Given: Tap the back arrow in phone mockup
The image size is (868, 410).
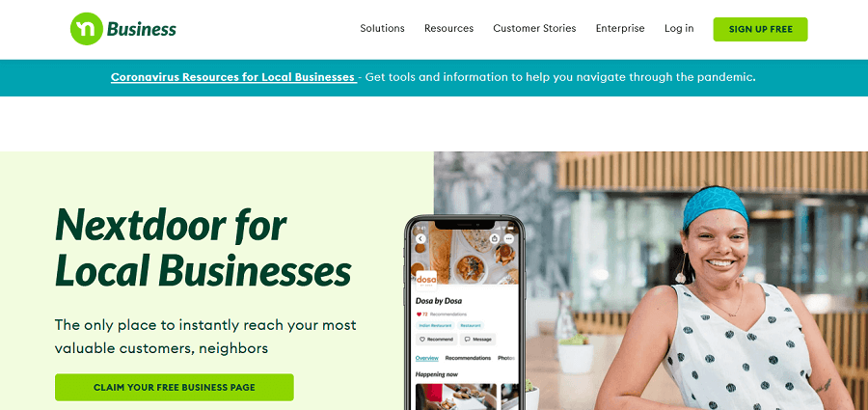Looking at the screenshot, I should coord(420,239).
